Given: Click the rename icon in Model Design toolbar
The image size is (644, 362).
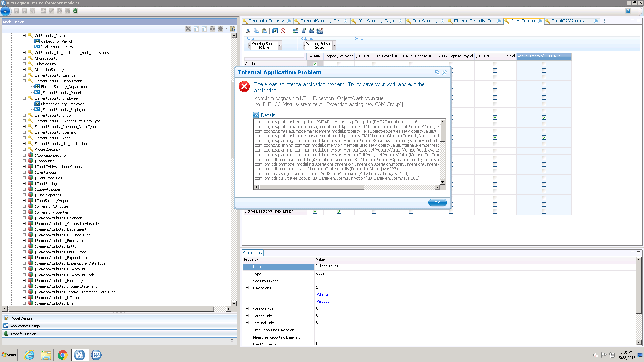Looking at the screenshot, I should [212, 29].
